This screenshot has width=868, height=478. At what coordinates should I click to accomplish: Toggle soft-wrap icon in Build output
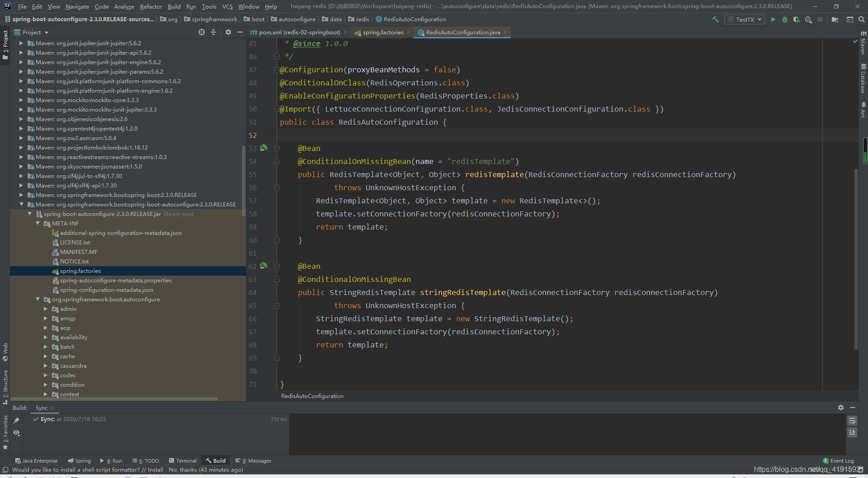(852, 421)
